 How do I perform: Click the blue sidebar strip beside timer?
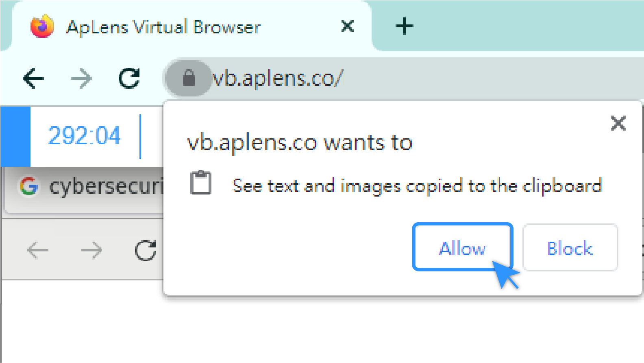[15, 136]
